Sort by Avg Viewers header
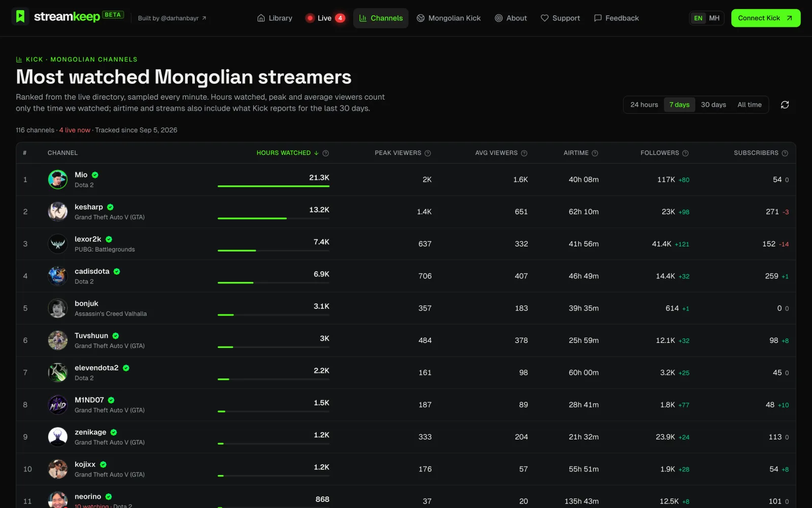This screenshot has height=508, width=812. click(496, 153)
